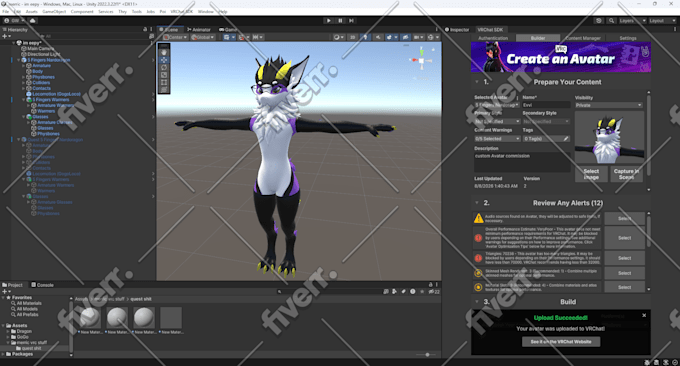Open the File menu

coord(6,12)
